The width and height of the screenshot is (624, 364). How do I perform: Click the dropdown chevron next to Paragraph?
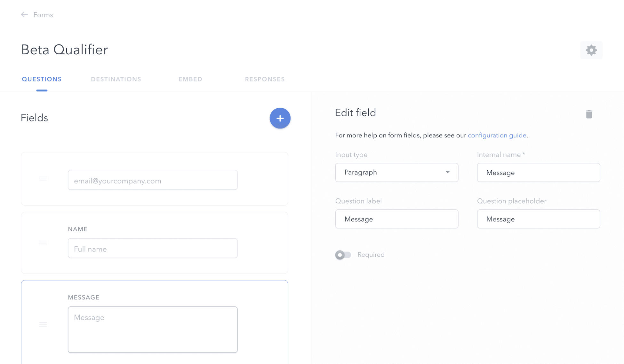pyautogui.click(x=448, y=172)
